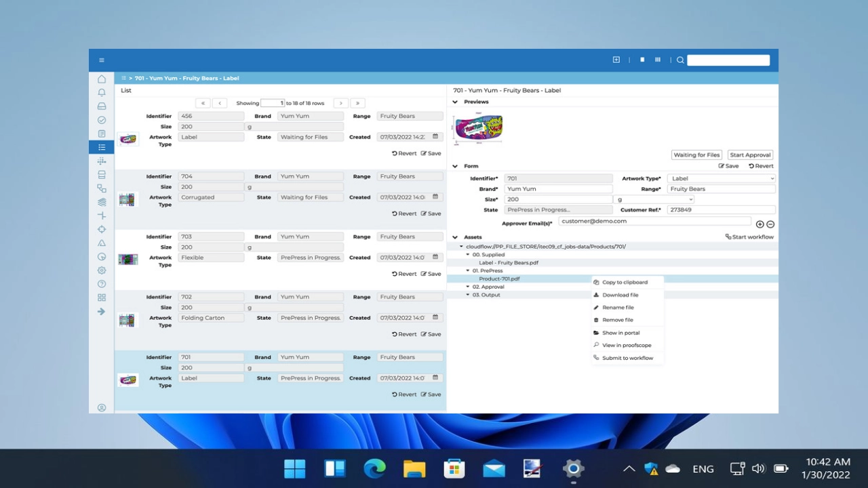The width and height of the screenshot is (868, 488).
Task: Open the settings gear in the app sidebar
Action: click(x=102, y=270)
